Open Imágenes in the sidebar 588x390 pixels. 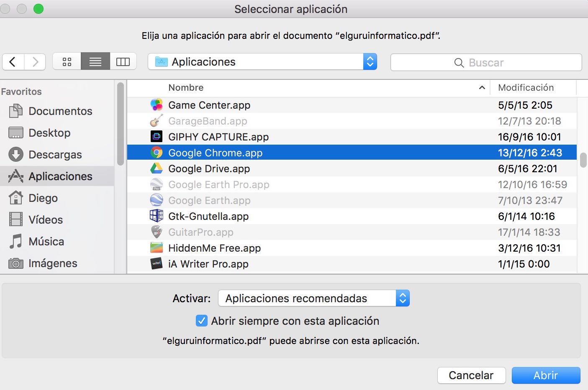pyautogui.click(x=57, y=263)
